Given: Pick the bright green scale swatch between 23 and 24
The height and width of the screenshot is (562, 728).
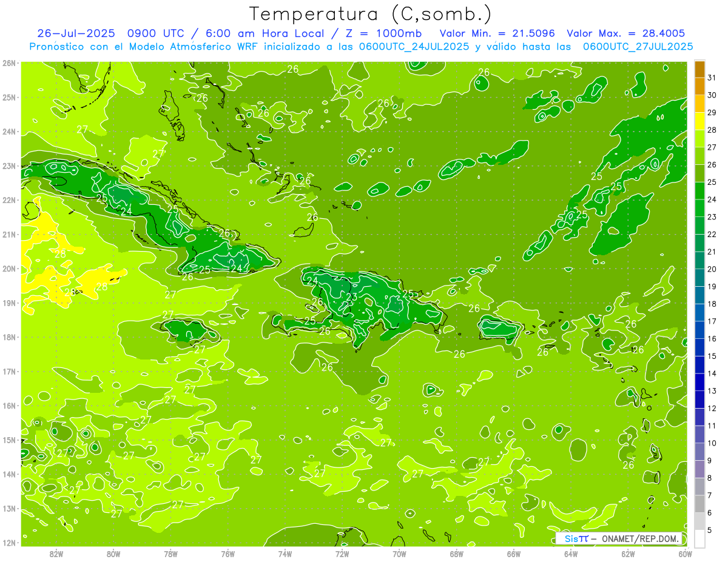Looking at the screenshot, I should 699,209.
